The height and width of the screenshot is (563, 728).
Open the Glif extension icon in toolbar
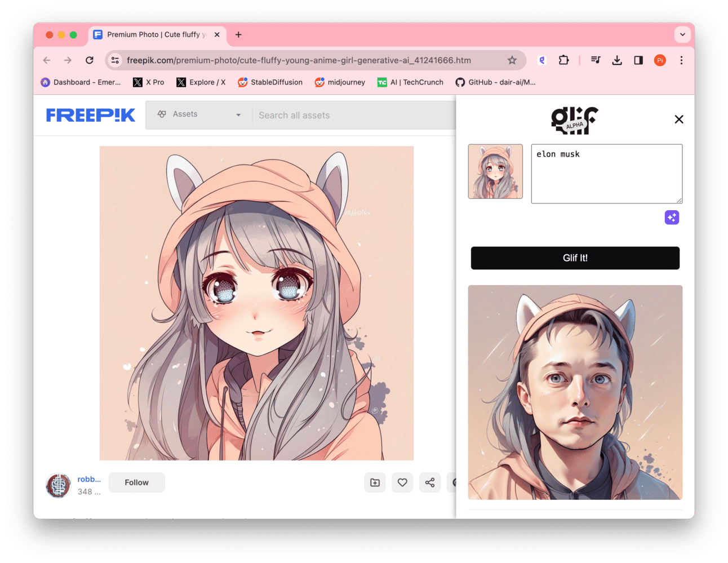pos(542,60)
